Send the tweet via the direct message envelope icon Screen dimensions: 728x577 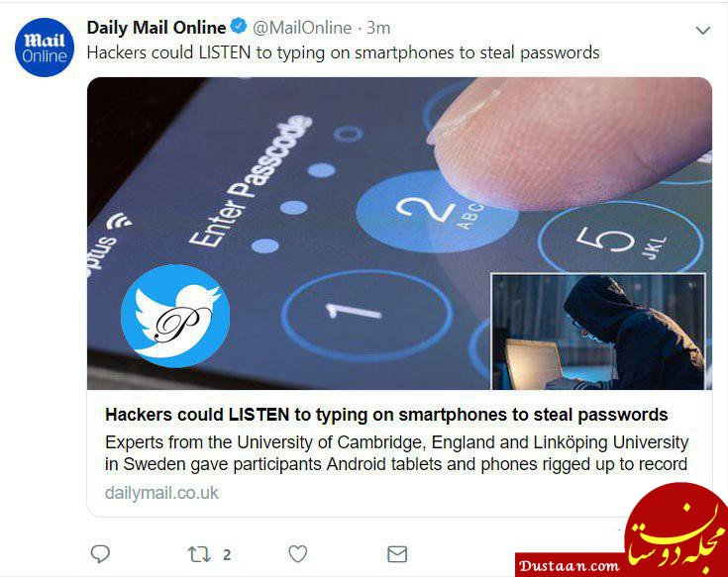tap(397, 554)
